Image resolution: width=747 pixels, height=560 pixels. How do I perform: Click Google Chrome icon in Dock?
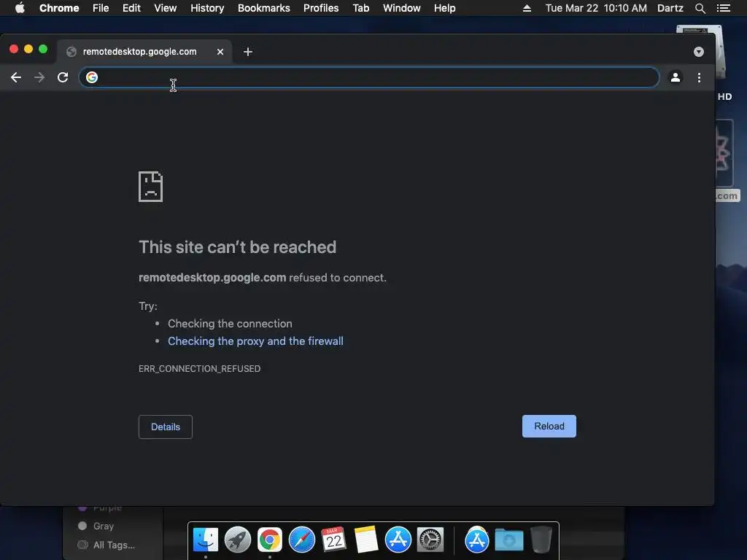click(270, 540)
